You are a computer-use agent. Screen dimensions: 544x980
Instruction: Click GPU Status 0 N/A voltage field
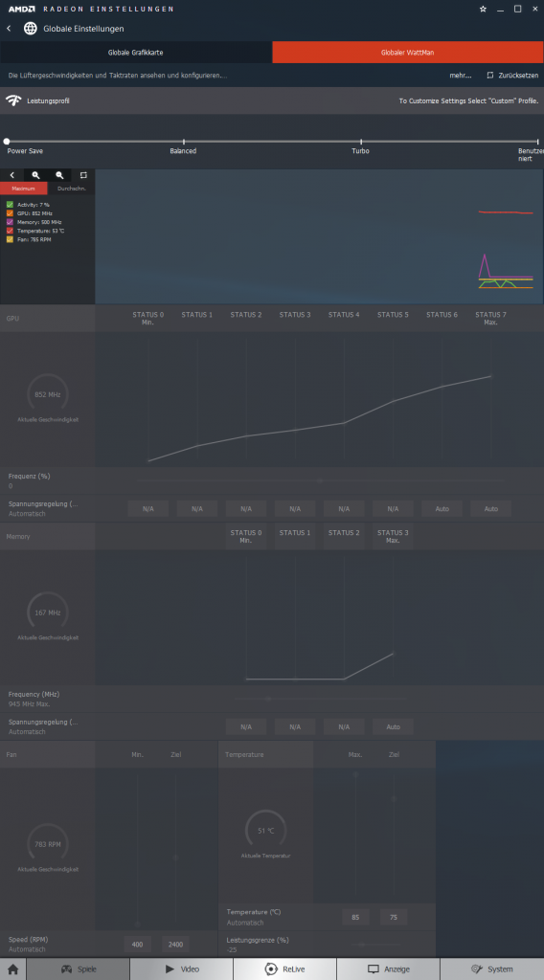tap(148, 509)
